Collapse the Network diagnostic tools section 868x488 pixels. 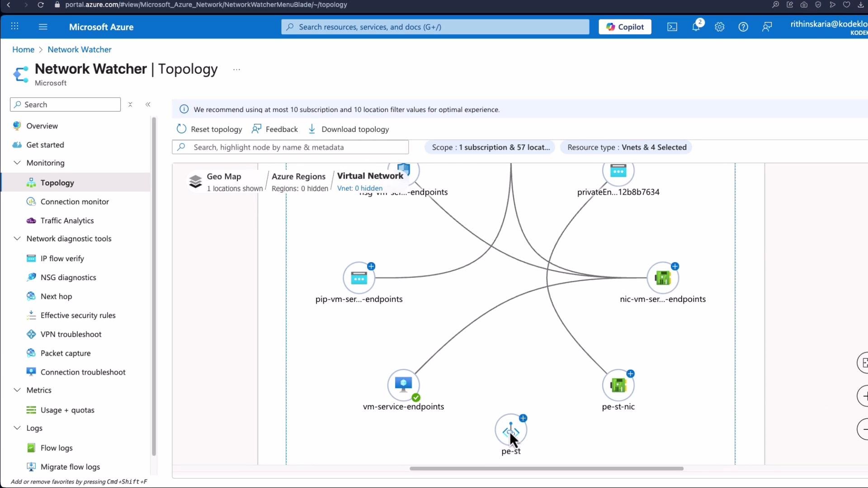(x=17, y=239)
